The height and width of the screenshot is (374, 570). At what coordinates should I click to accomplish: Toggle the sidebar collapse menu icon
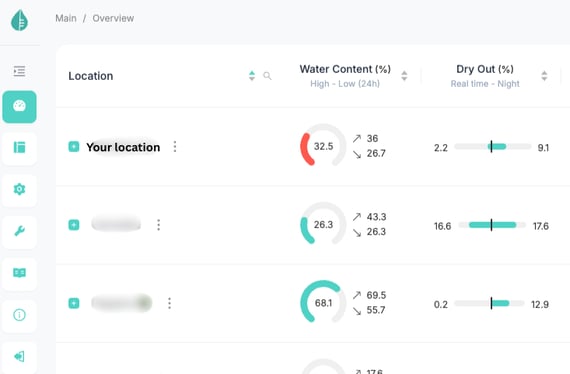[x=19, y=71]
